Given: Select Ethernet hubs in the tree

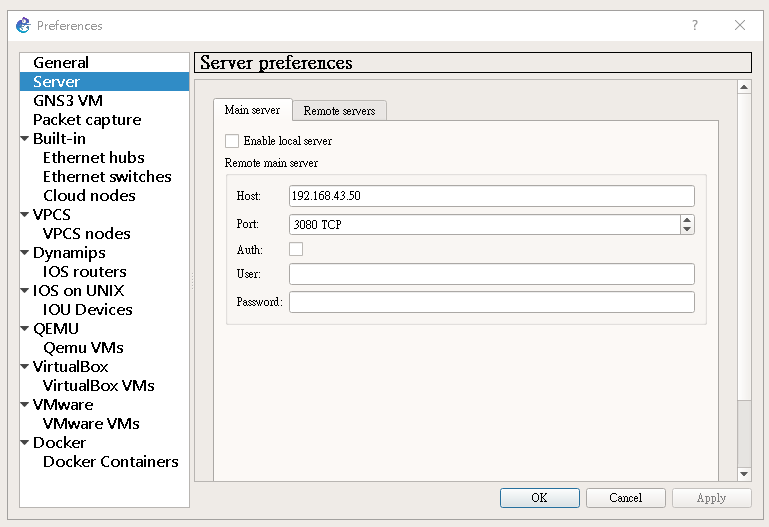Looking at the screenshot, I should click(x=104, y=157).
